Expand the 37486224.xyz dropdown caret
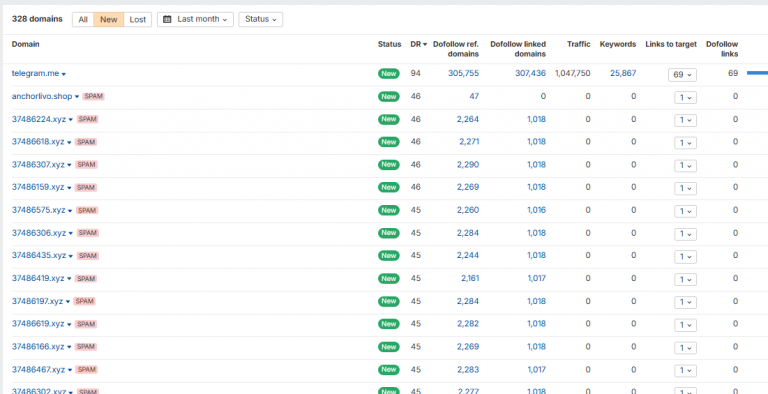The height and width of the screenshot is (394, 768). coord(71,120)
